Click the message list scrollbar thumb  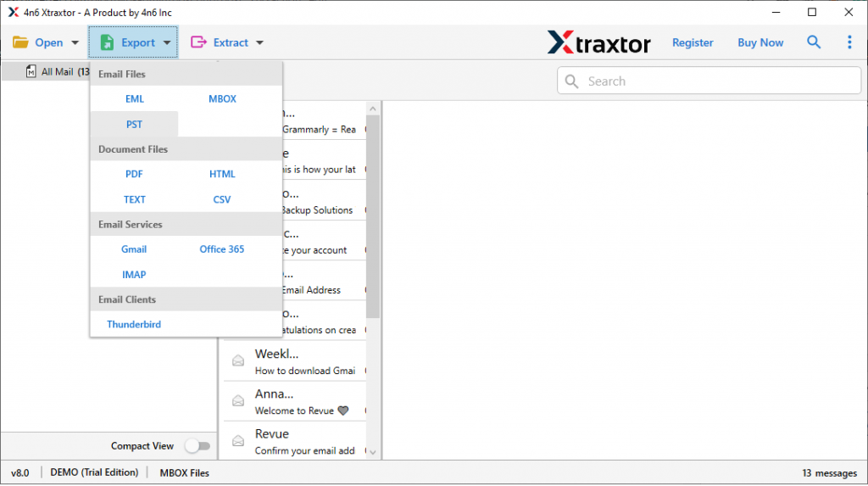[373, 216]
